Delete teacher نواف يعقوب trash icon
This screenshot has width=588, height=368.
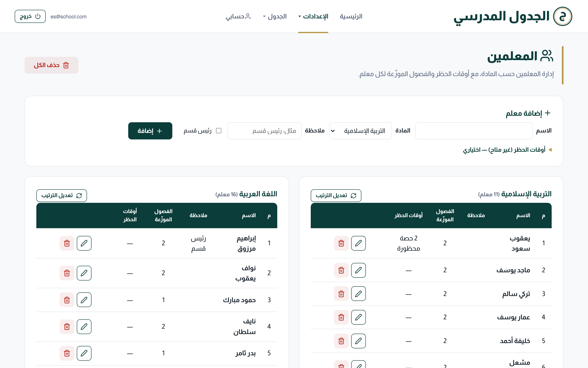pos(67,273)
